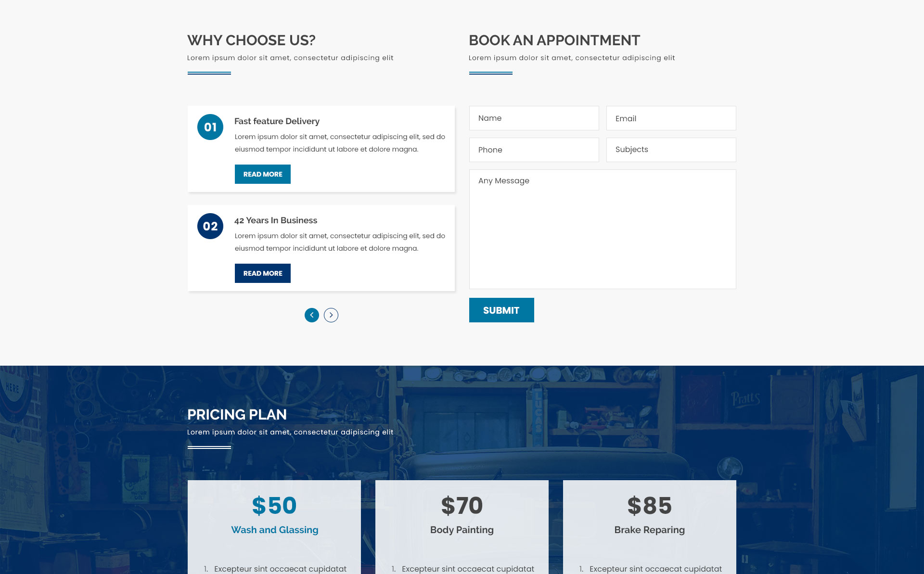Click READ MORE on Fast Feature Delivery
924x574 pixels.
coord(263,174)
